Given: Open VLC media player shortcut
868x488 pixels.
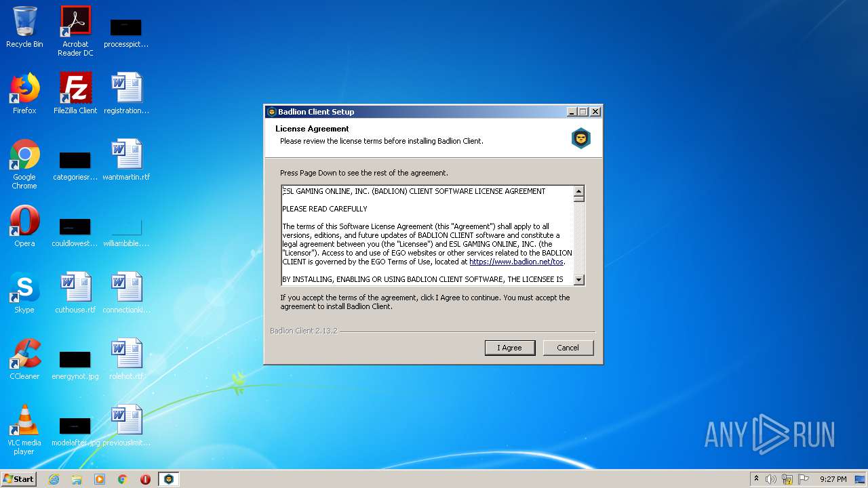Looking at the screenshot, I should (24, 430).
